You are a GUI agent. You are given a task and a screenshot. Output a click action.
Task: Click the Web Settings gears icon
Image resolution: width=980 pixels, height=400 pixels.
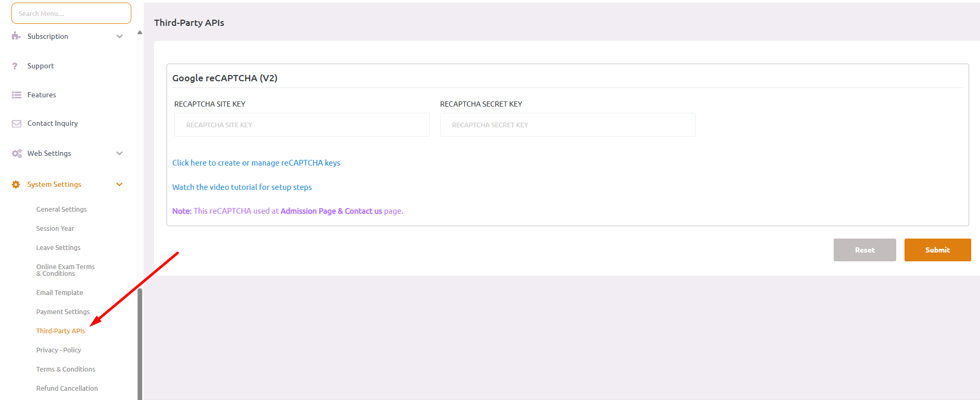[17, 154]
